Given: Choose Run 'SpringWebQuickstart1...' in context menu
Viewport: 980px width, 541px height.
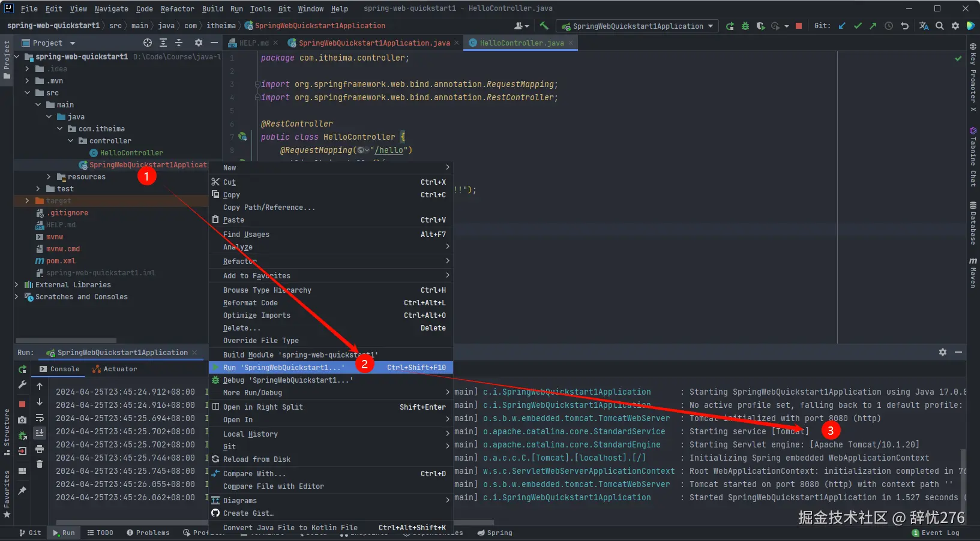Looking at the screenshot, I should point(331,368).
